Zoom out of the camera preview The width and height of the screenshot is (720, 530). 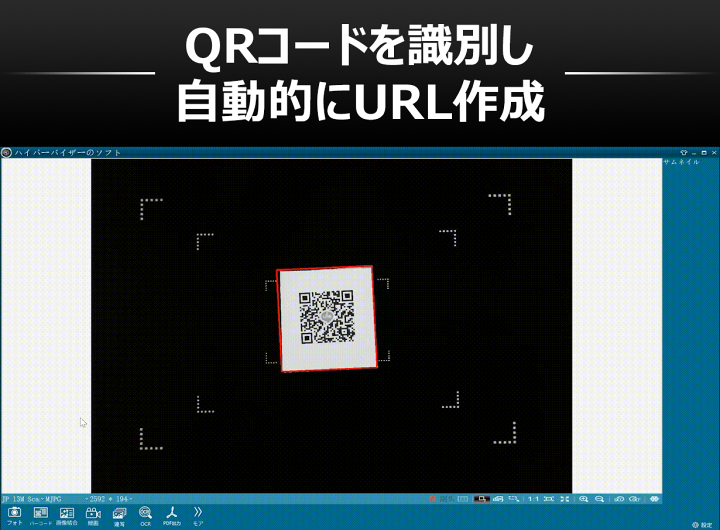click(599, 499)
